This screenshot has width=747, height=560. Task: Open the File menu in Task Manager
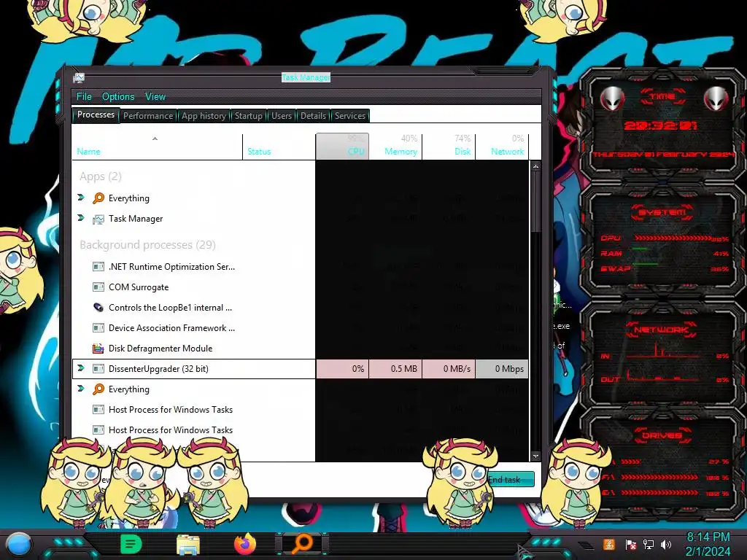click(x=84, y=97)
